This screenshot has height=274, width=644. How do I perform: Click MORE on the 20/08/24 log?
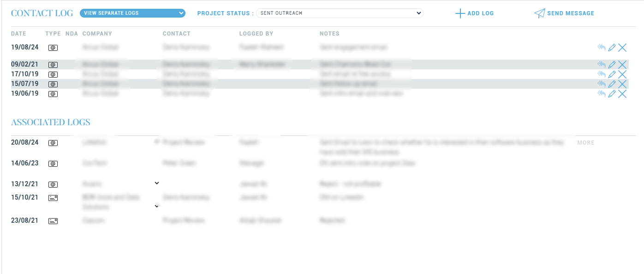586,143
